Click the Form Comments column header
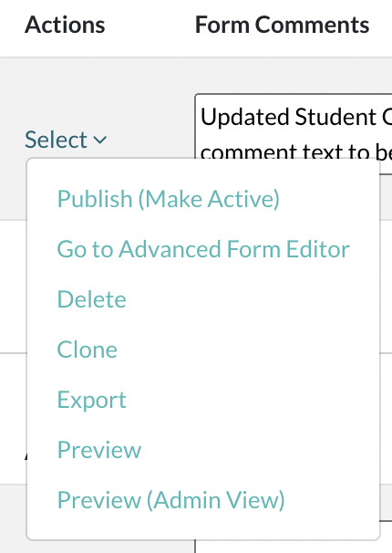The height and width of the screenshot is (553, 392). pyautogui.click(x=282, y=25)
